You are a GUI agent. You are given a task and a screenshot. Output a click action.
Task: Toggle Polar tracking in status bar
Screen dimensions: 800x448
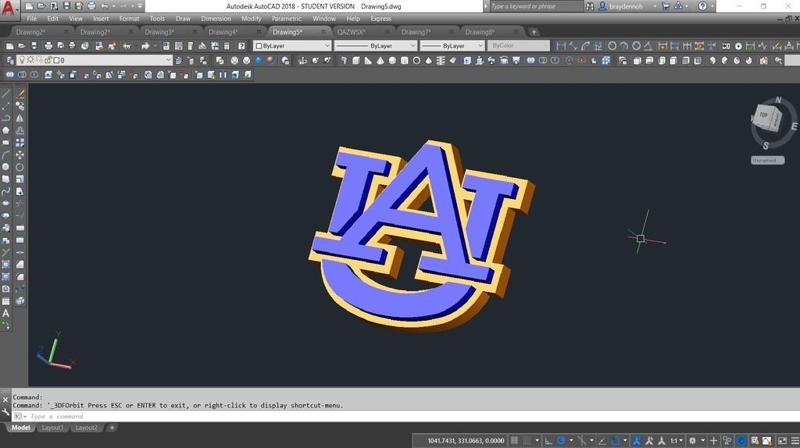[x=561, y=440]
